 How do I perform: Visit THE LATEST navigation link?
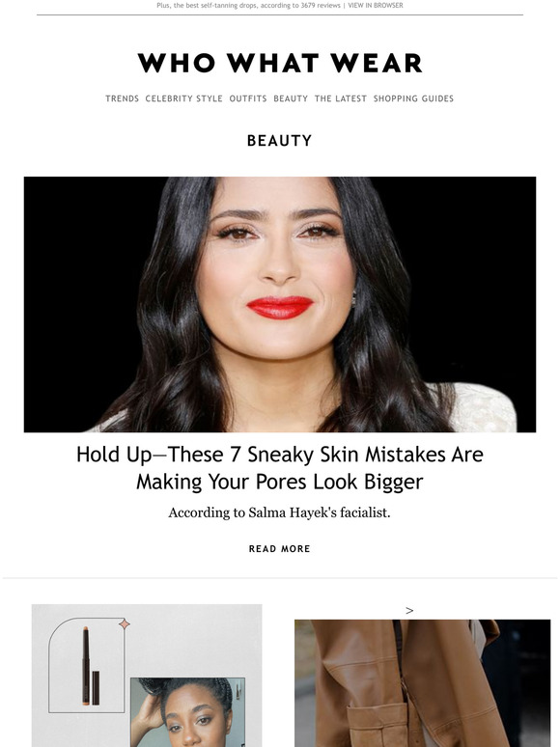pos(341,98)
